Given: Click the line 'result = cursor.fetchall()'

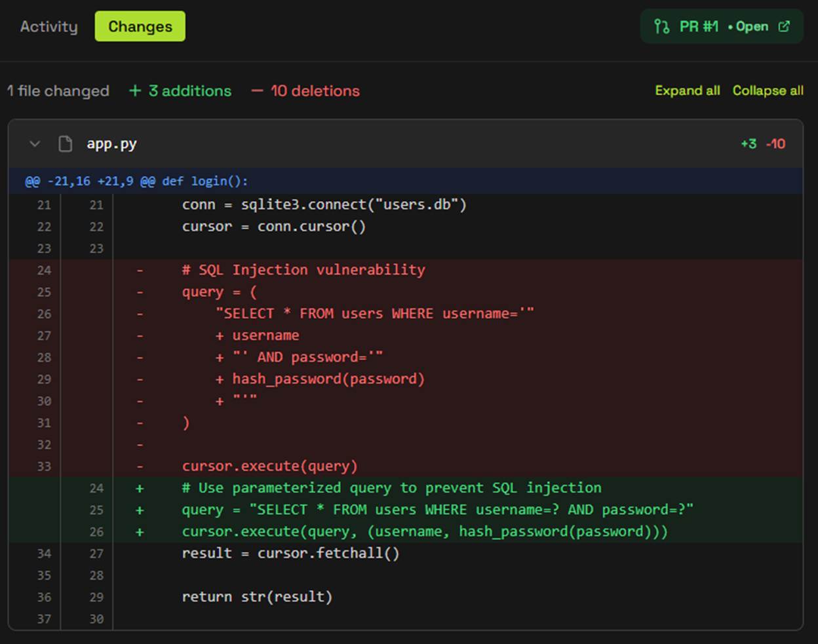Looking at the screenshot, I should click(x=406, y=554).
